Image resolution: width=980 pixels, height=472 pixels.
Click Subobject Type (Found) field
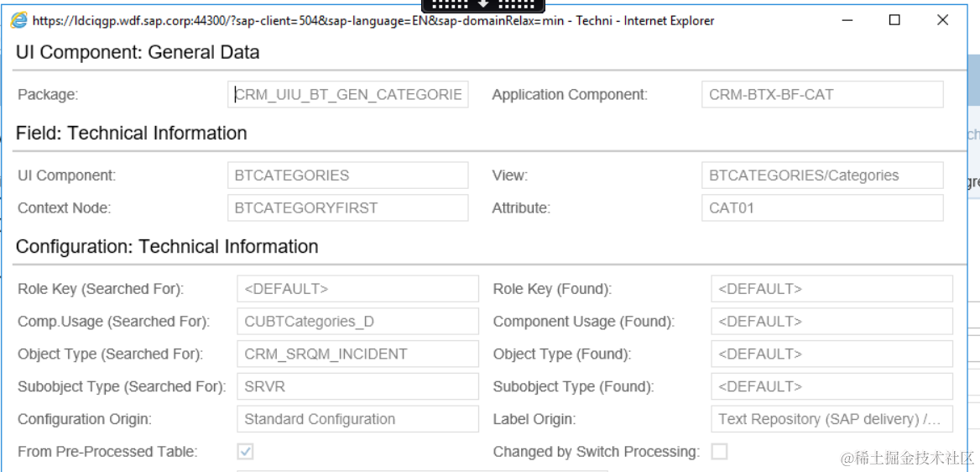831,386
